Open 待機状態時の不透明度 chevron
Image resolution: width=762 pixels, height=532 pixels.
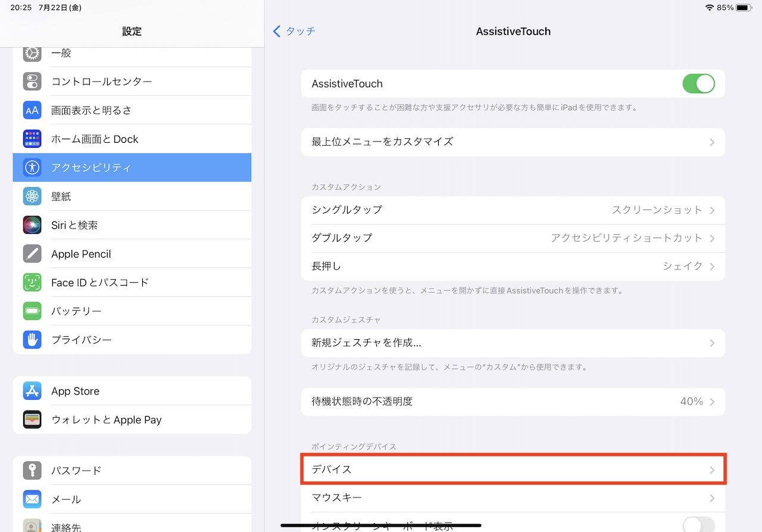click(x=712, y=402)
